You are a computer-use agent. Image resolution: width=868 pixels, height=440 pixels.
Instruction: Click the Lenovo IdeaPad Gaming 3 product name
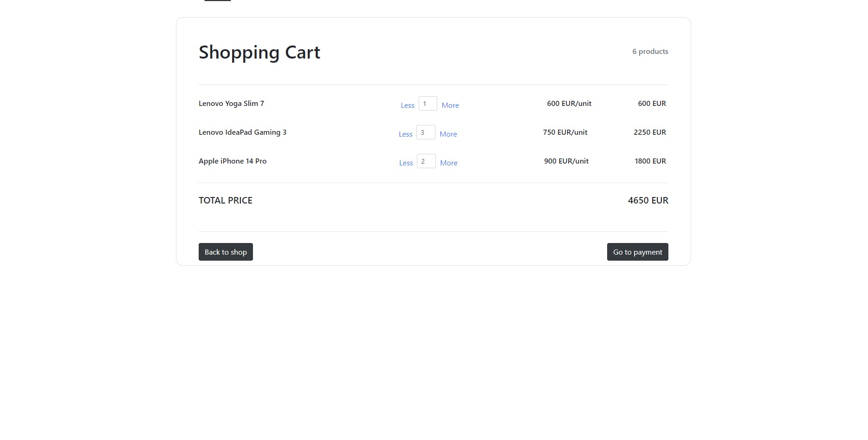(242, 132)
